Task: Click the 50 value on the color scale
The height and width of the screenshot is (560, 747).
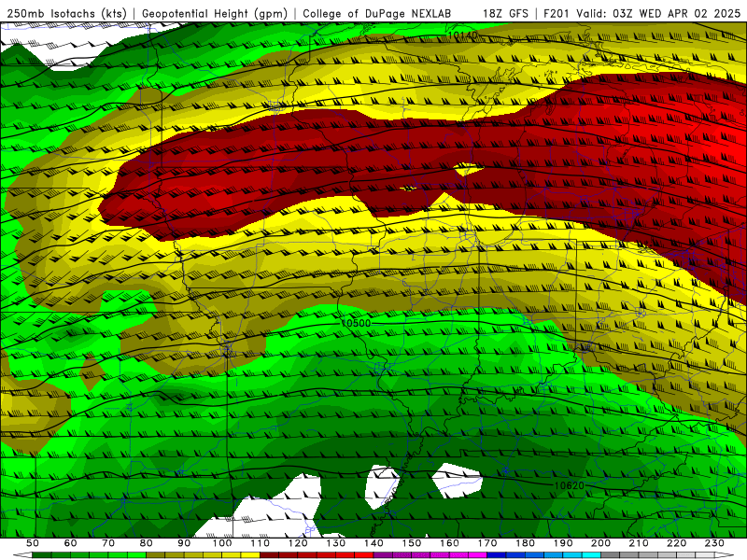Action: [33, 543]
